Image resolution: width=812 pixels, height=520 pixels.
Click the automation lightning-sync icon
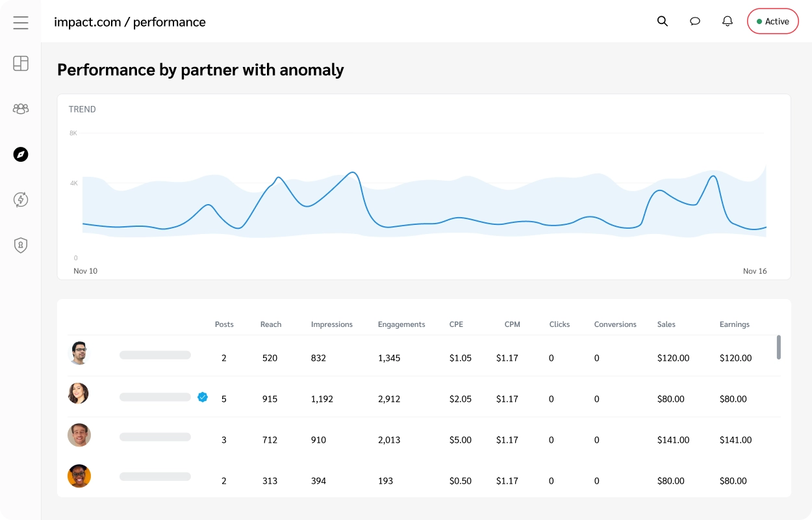[20, 200]
